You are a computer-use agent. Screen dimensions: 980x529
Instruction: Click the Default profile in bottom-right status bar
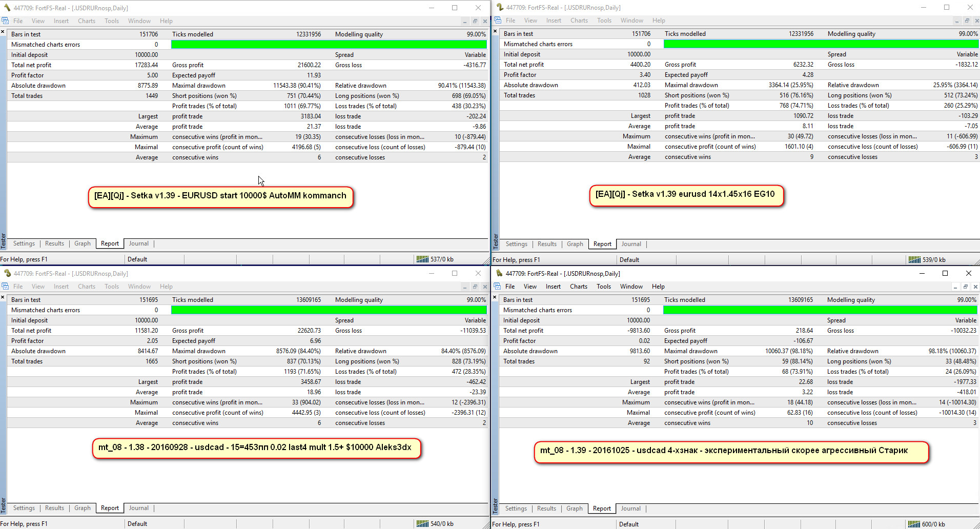(629, 524)
